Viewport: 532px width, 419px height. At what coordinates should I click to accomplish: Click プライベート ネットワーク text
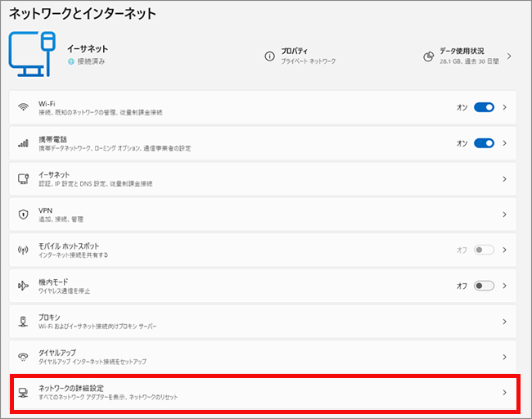coord(309,61)
